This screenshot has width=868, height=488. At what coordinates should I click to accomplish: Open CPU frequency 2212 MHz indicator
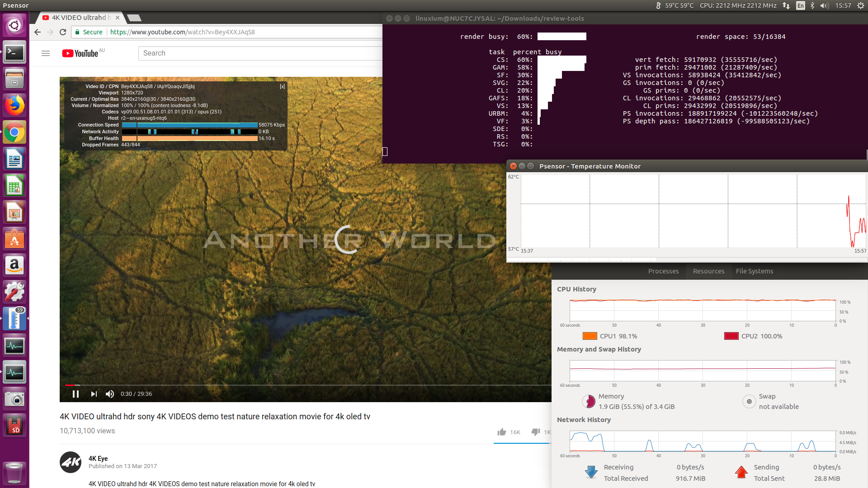738,5
